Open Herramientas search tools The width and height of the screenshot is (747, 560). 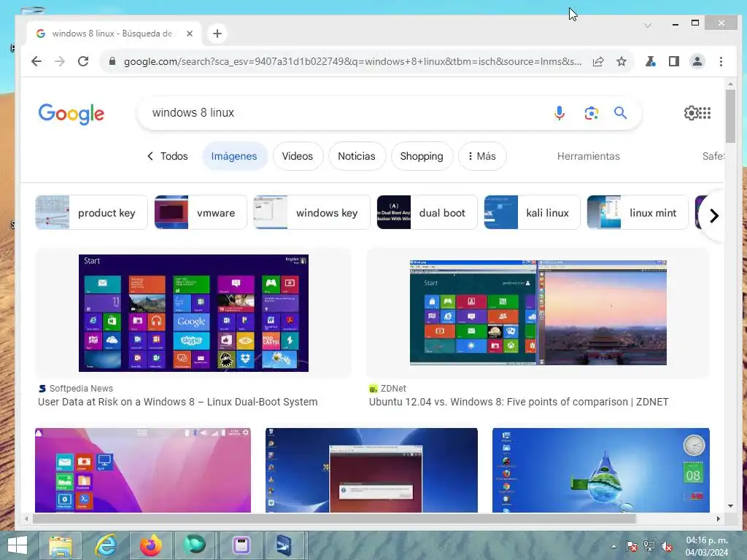pyautogui.click(x=589, y=156)
